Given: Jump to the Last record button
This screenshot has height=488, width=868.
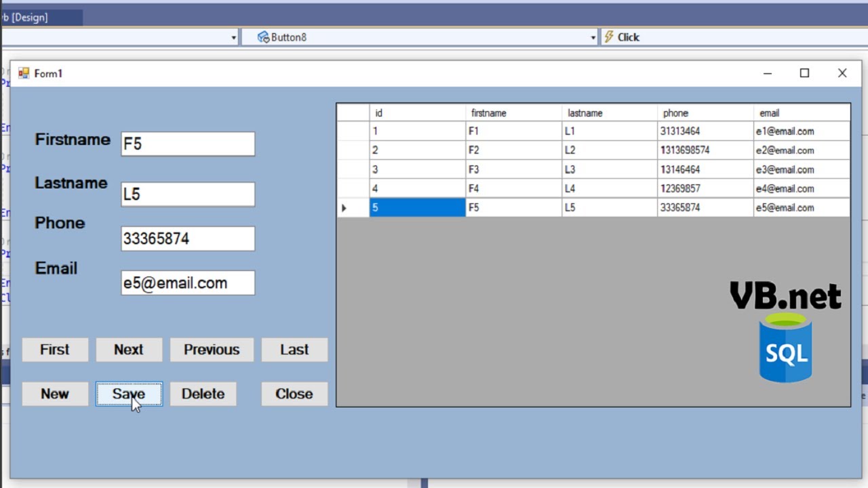Looking at the screenshot, I should pyautogui.click(x=294, y=350).
